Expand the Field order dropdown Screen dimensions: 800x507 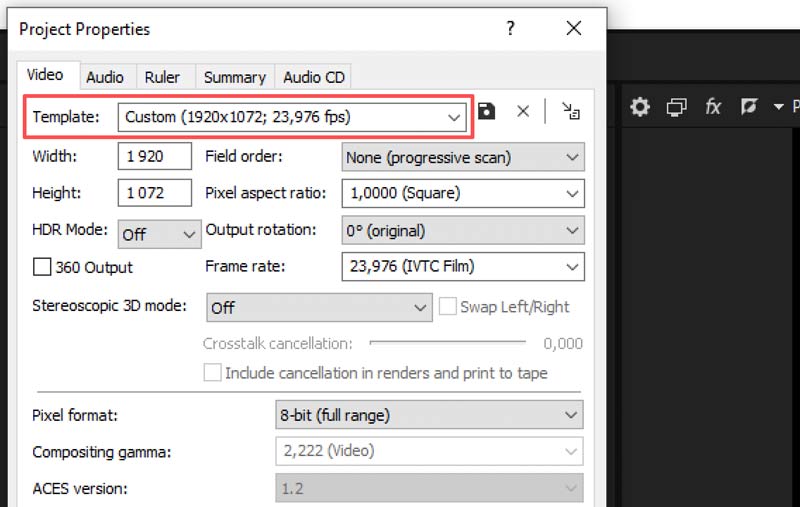(x=463, y=157)
